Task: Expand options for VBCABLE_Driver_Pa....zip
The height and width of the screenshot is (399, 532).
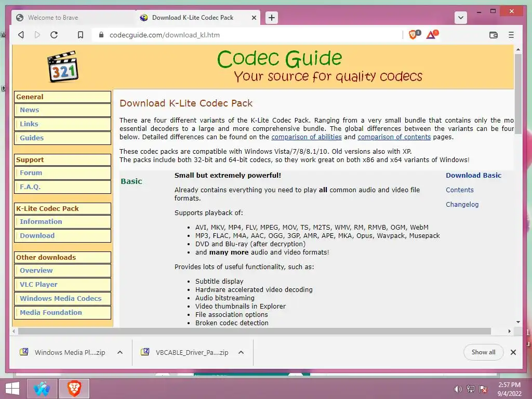Action: (x=241, y=352)
